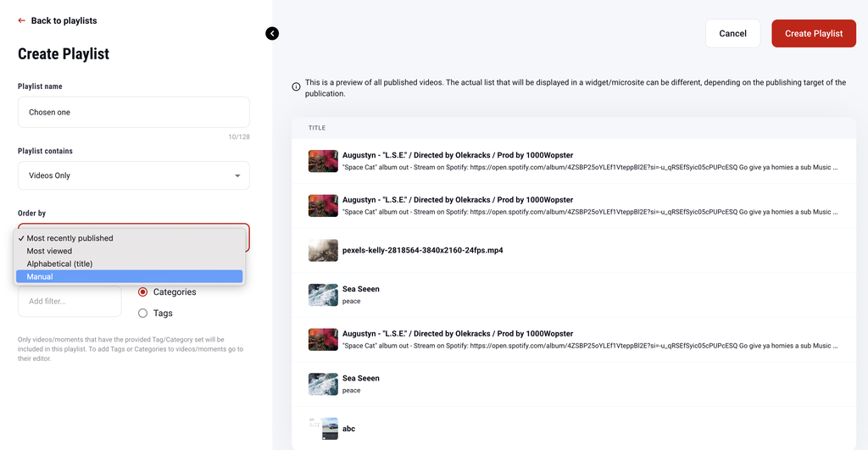Click the Playlist name input field
The height and width of the screenshot is (450, 868).
[x=133, y=112]
